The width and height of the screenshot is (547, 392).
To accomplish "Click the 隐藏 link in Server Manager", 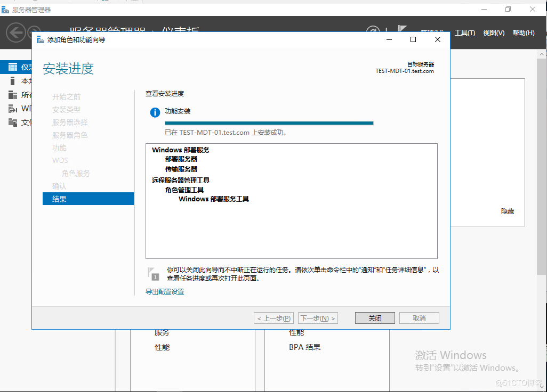I will 507,211.
